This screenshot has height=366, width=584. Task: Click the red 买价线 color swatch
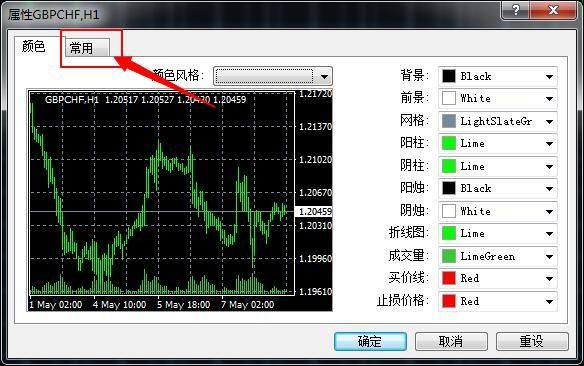tap(448, 278)
